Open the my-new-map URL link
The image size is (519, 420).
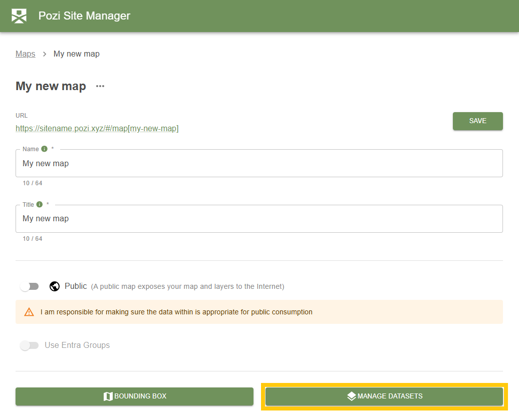[97, 128]
